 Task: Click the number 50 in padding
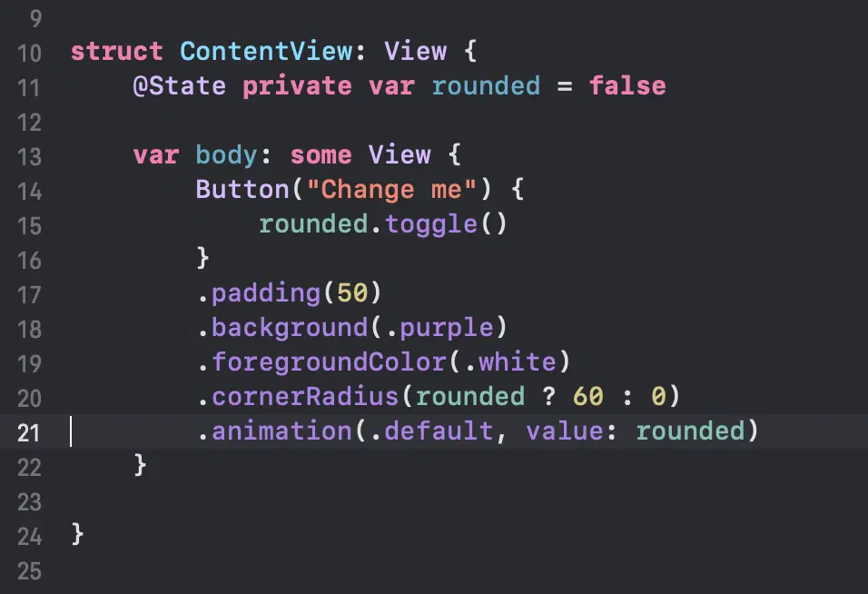352,293
